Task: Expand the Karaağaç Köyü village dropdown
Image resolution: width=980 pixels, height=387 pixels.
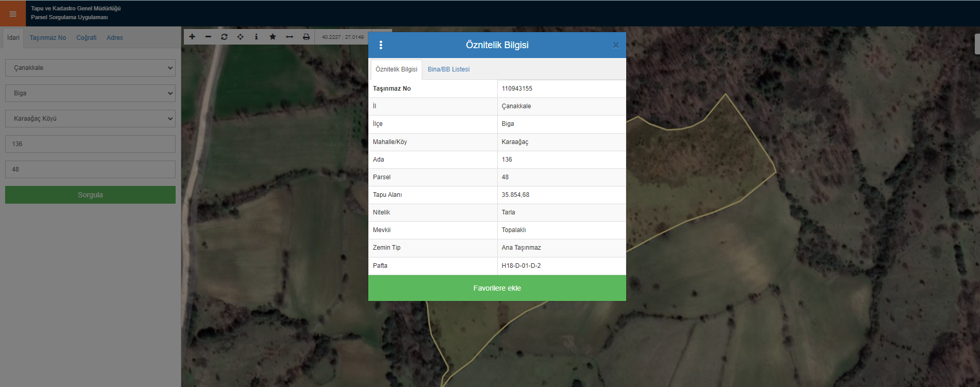Action: tap(90, 119)
